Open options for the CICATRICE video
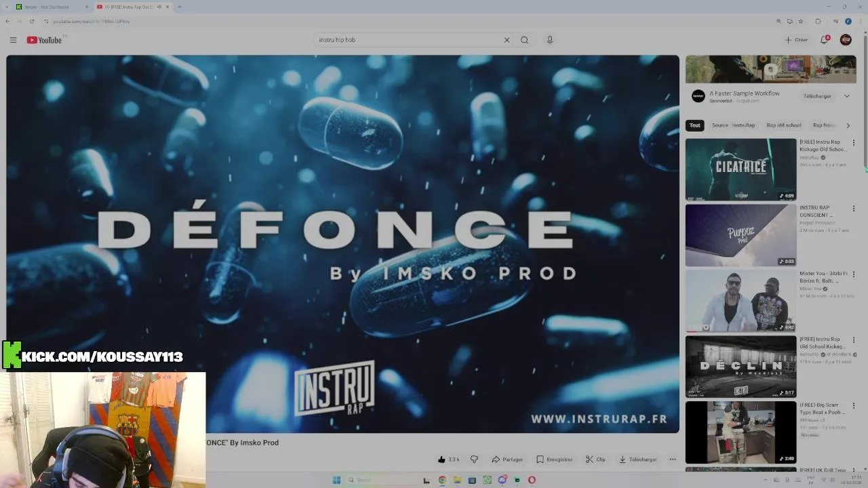868x488 pixels. click(854, 143)
